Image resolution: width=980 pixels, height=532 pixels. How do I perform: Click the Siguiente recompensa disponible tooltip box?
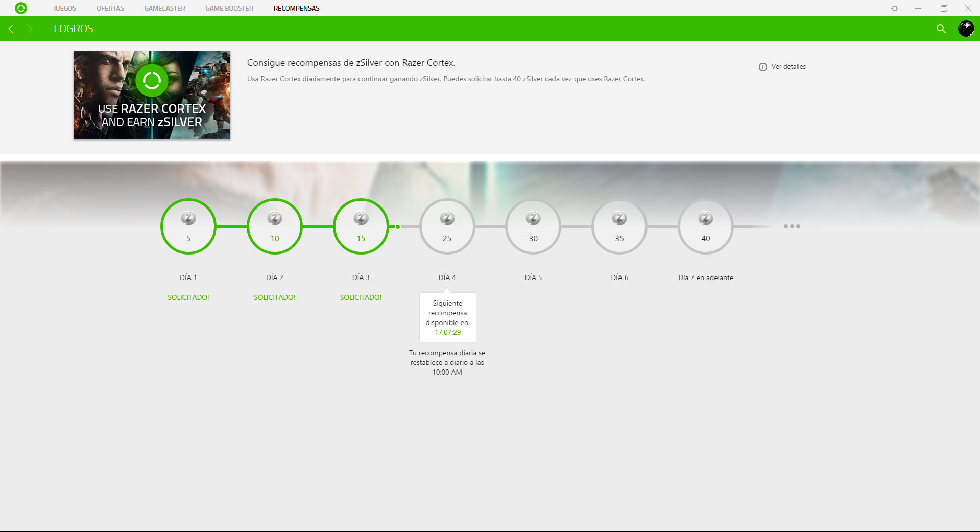click(x=448, y=317)
